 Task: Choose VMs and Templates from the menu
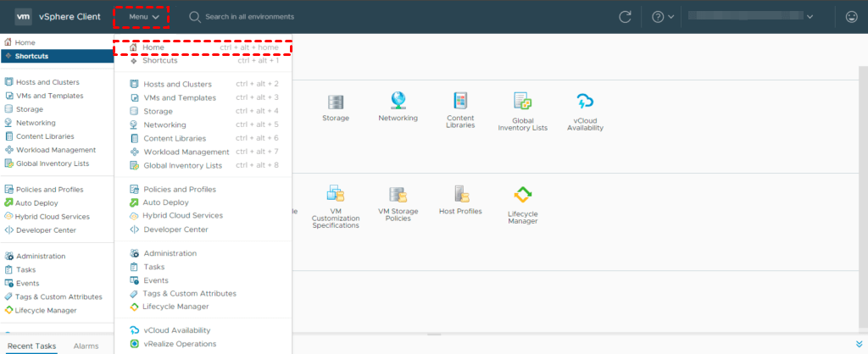203,98
